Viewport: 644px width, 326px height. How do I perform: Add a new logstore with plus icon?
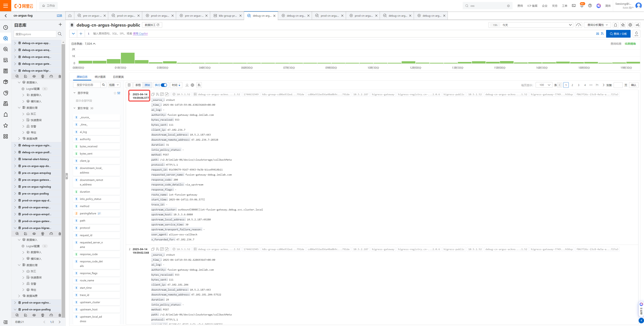(60, 25)
